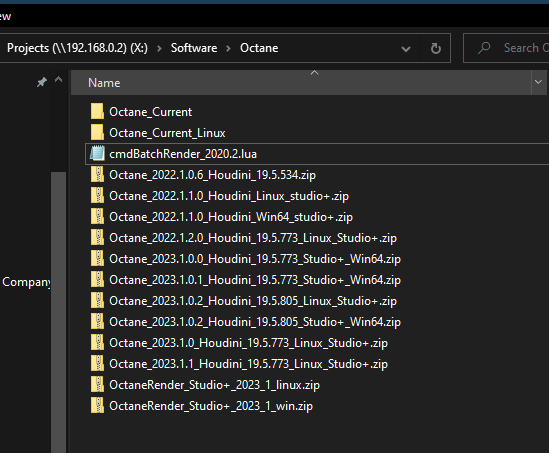Select file name OctaneRender_Studio+_2023_1_linux.zip
This screenshot has width=549, height=453.
click(215, 385)
